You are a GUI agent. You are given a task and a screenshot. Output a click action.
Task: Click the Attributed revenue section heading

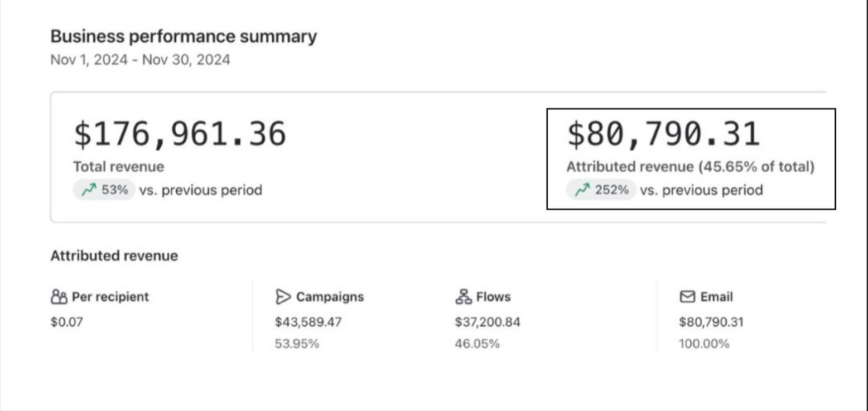point(114,256)
